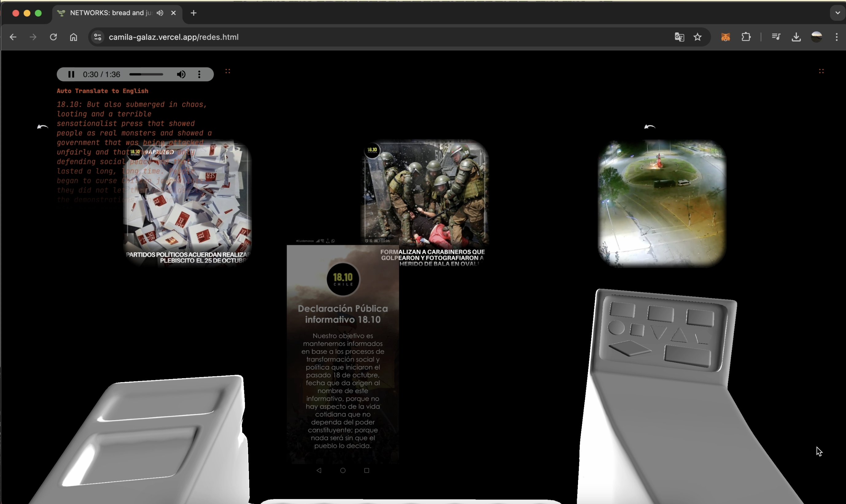Open the aerial roundabout night photo
The height and width of the screenshot is (504, 846).
coord(662,204)
